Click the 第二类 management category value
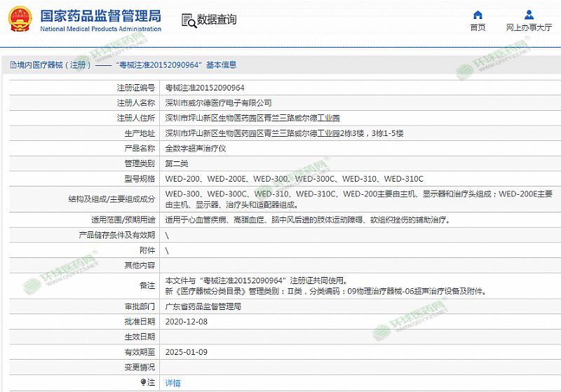 176,163
